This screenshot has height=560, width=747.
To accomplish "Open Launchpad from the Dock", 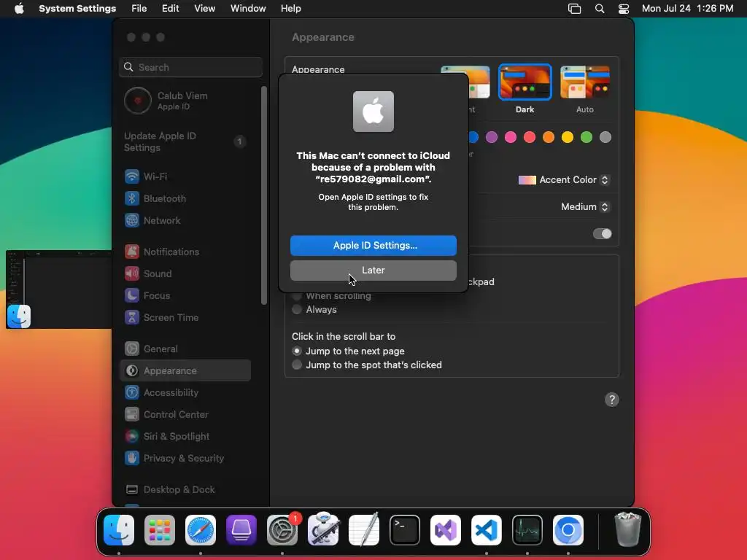I will coord(160,530).
